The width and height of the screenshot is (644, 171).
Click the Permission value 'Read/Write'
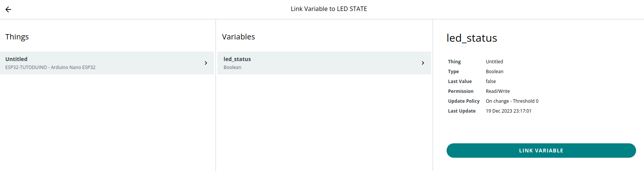pyautogui.click(x=498, y=91)
